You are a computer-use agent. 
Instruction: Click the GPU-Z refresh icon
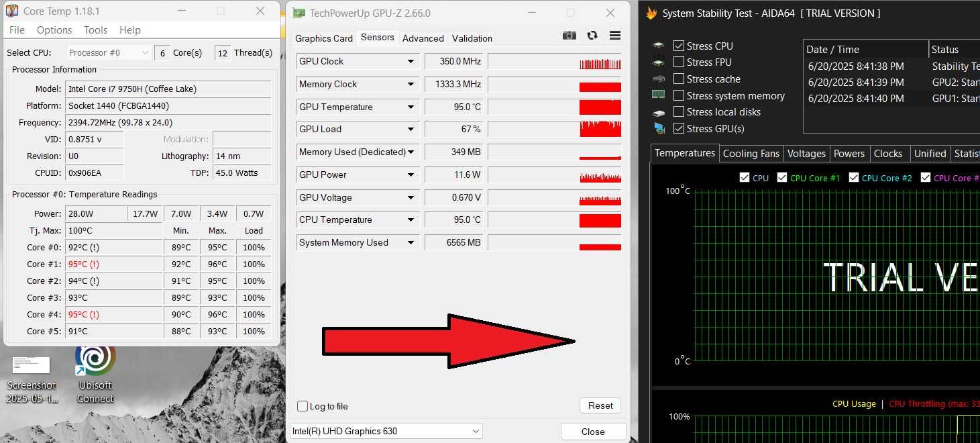pyautogui.click(x=592, y=36)
